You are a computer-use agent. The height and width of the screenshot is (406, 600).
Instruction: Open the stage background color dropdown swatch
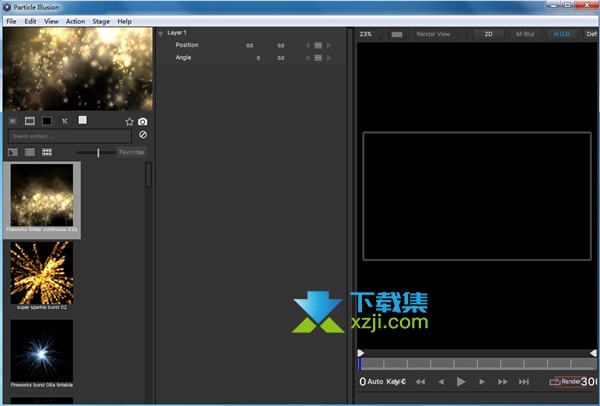pyautogui.click(x=398, y=34)
